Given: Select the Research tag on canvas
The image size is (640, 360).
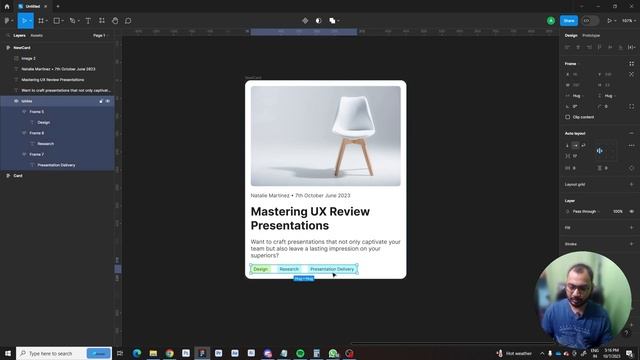Looking at the screenshot, I should [289, 269].
